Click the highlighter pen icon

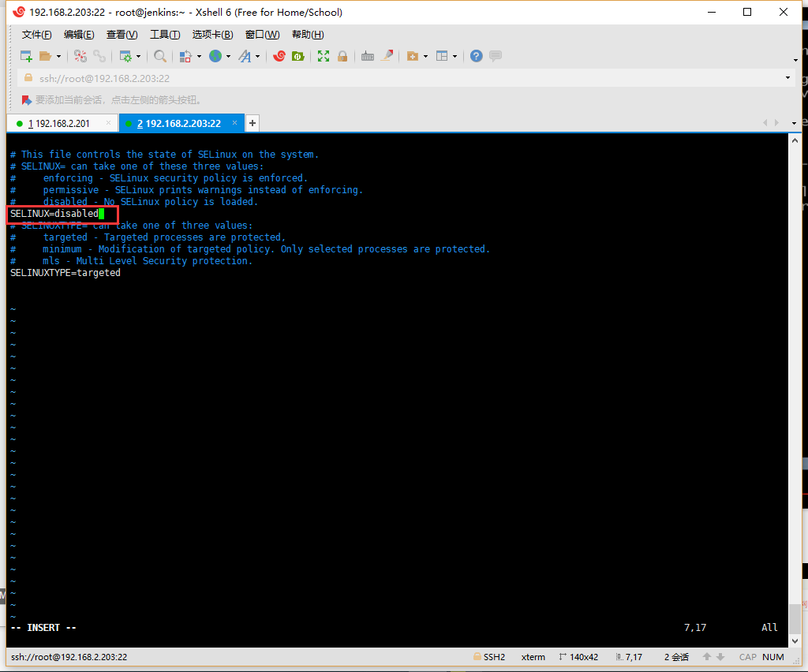click(387, 56)
